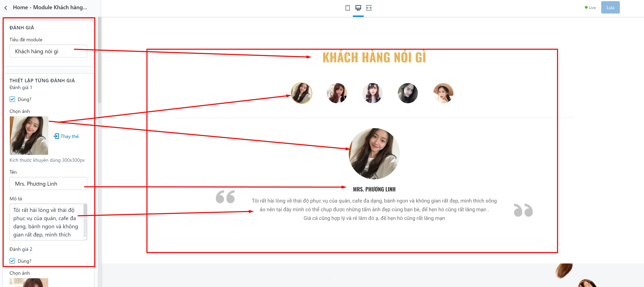This screenshot has height=287, width=644.
Task: Select the second reviewer avatar in preview
Action: coord(337,93)
